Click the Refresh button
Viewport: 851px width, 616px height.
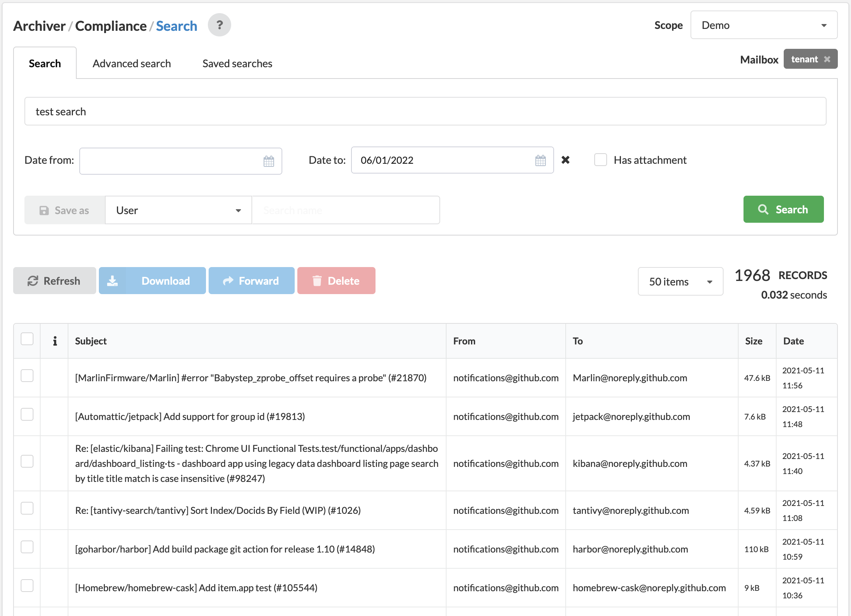[55, 281]
